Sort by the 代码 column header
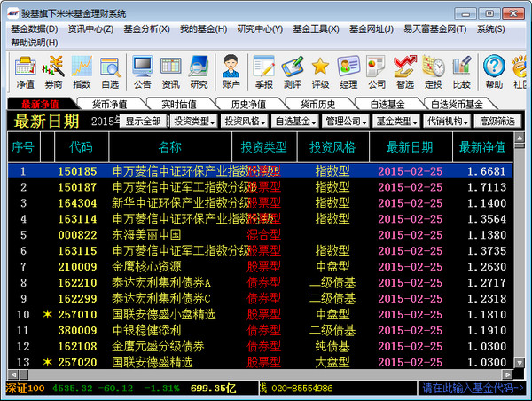Image resolution: width=532 pixels, height=401 pixels. [81, 147]
